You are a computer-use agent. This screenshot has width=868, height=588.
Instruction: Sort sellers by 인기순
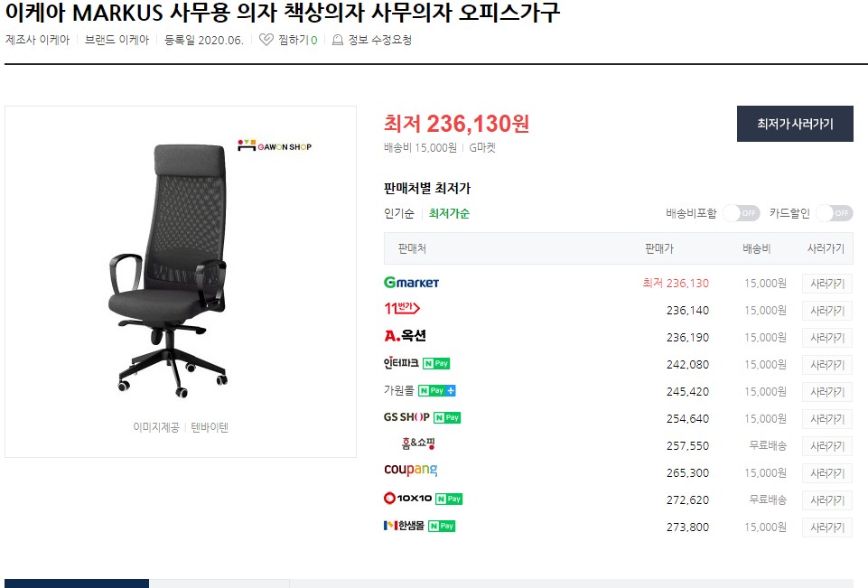[x=399, y=214]
